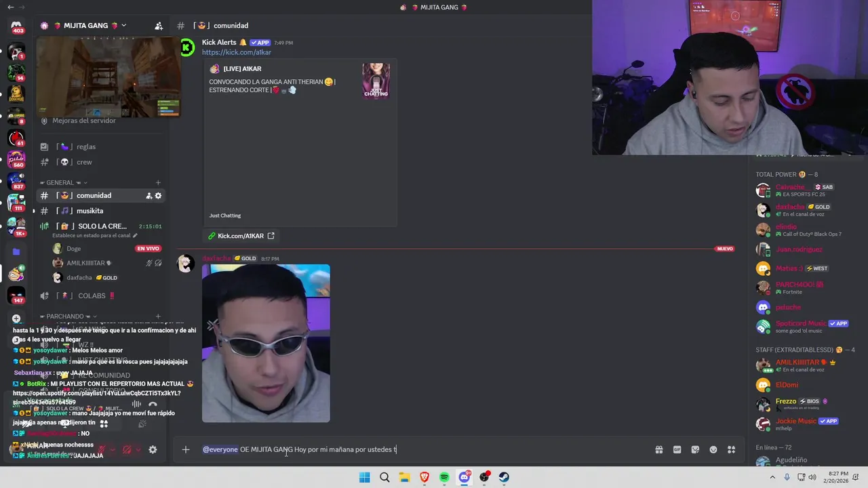Screen dimensions: 868x488
Task: Toggle camera in voice controls
Action: coord(25,424)
